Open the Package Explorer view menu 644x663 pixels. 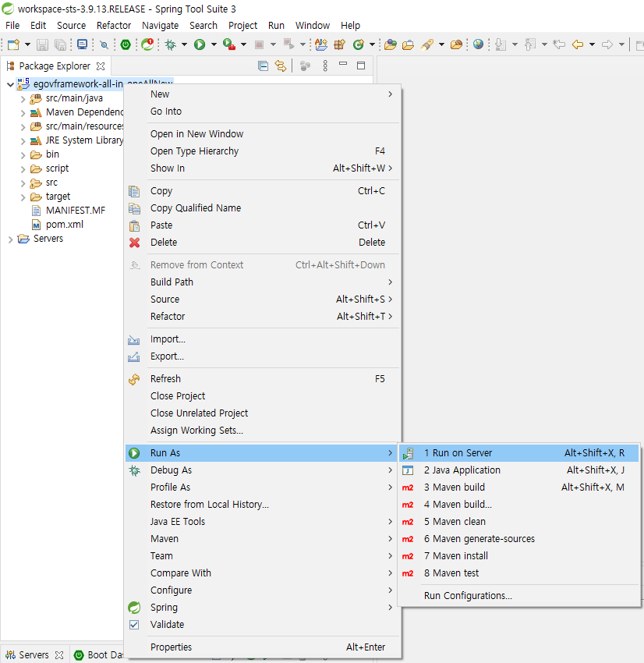(x=325, y=66)
